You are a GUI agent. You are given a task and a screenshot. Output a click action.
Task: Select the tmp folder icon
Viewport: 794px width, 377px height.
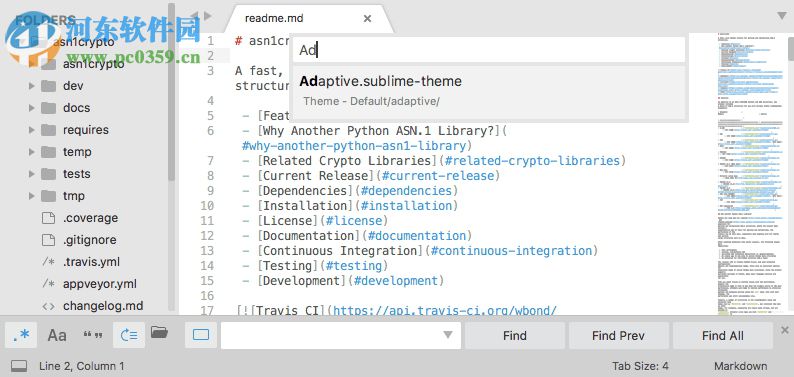pyautogui.click(x=48, y=196)
